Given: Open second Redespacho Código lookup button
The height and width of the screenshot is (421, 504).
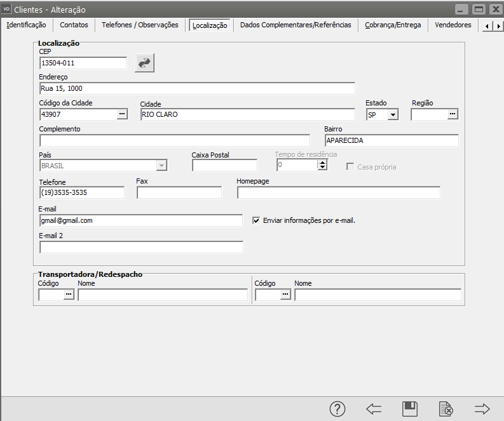Looking at the screenshot, I should 285,295.
